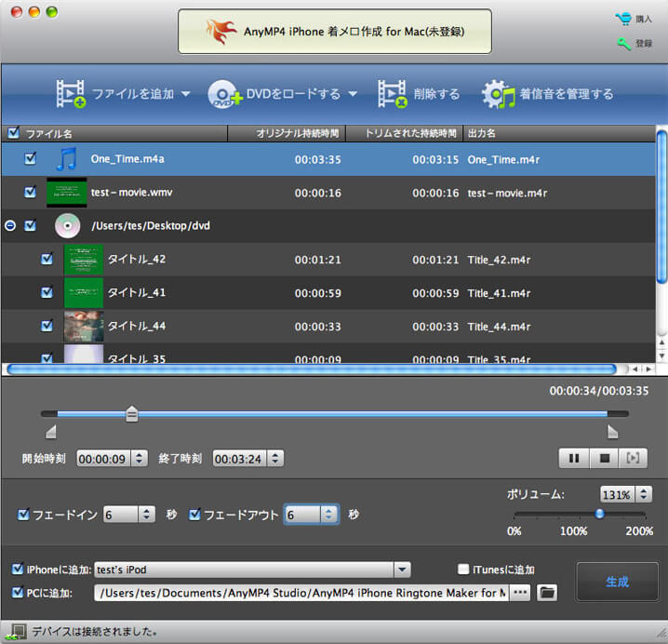This screenshot has height=644, width=668.
Task: Uncheck the タイトル_42 checkbox
Action: 47,259
